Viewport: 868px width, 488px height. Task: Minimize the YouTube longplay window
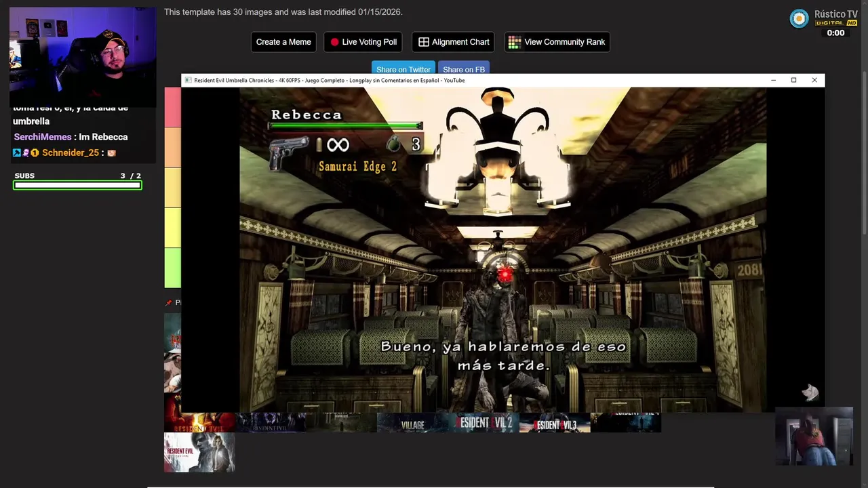(x=773, y=80)
